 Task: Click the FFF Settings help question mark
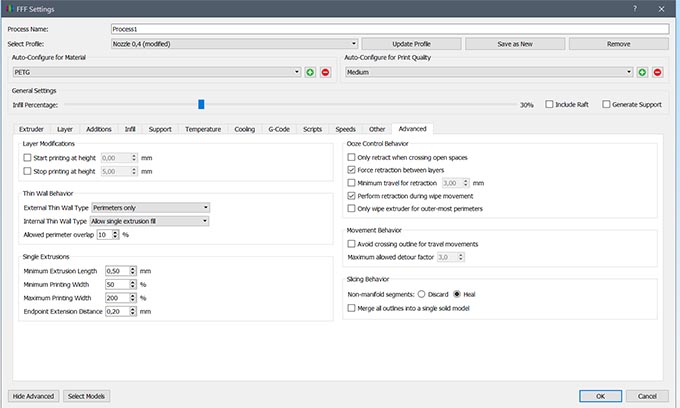click(x=635, y=8)
